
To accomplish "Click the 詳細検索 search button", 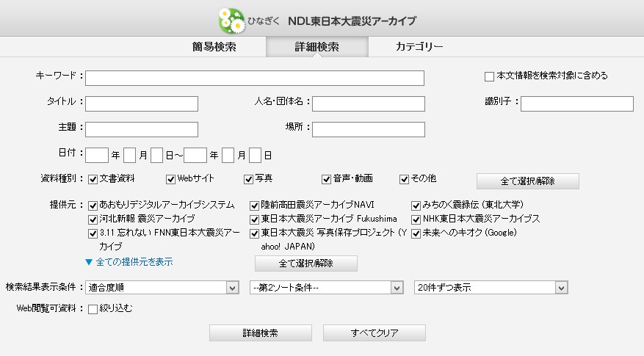I will [x=261, y=333].
